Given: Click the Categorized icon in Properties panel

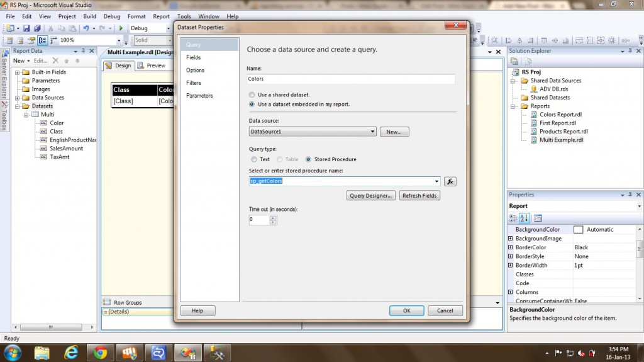Looking at the screenshot, I should click(x=513, y=218).
